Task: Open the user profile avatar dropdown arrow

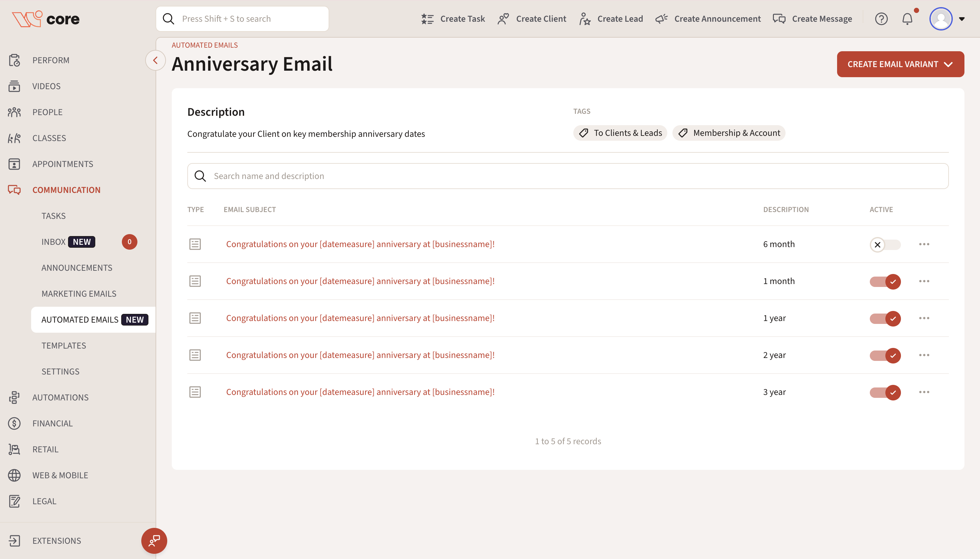Action: [962, 19]
